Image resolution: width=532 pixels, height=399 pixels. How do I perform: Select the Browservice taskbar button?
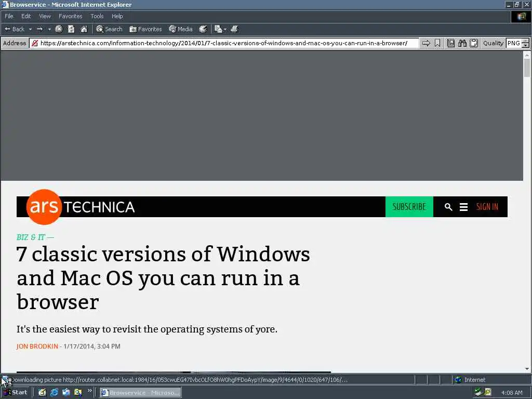(x=140, y=393)
